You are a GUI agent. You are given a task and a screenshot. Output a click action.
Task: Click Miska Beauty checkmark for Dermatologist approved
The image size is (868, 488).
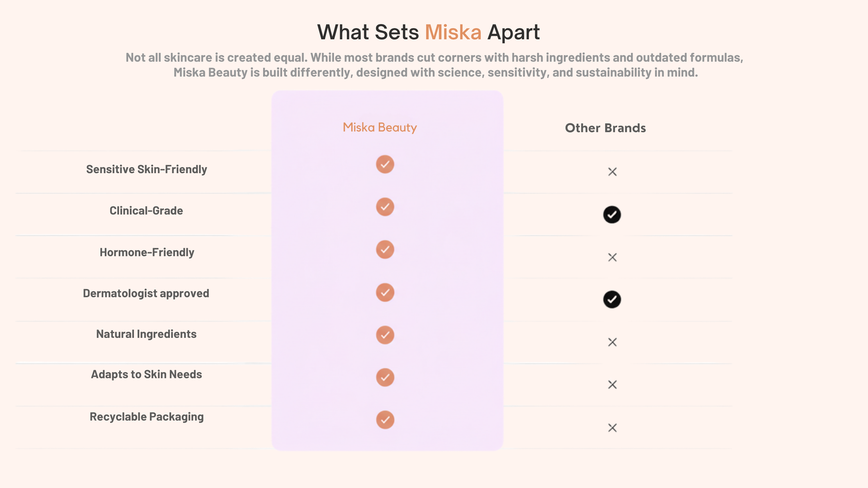point(385,292)
